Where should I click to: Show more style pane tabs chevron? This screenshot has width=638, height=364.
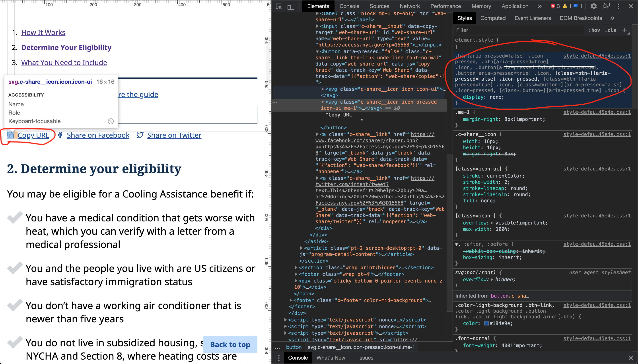(612, 18)
